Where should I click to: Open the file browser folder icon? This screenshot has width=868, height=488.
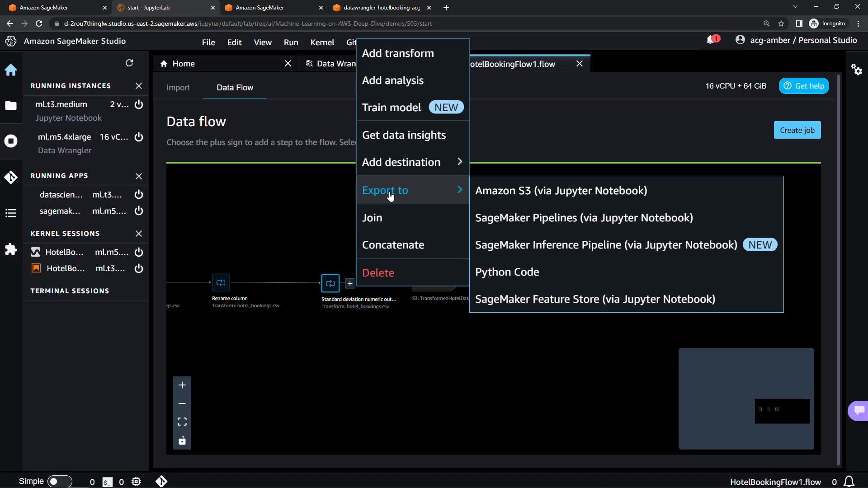pos(11,106)
